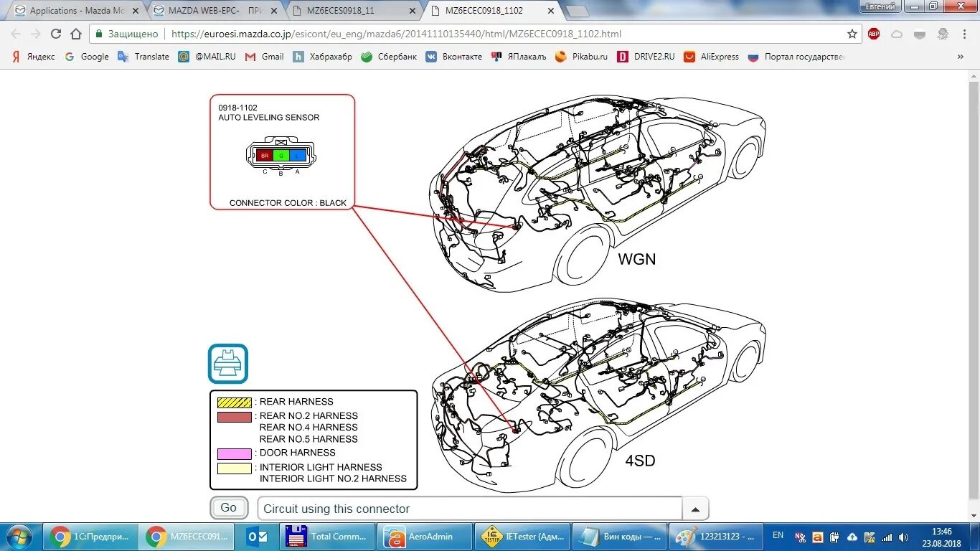Click the secure lock icon in address bar
The width and height of the screenshot is (980, 551).
[x=99, y=34]
